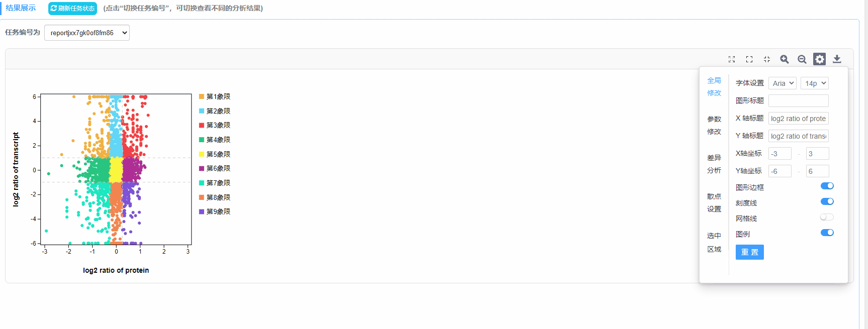Click the 第3象限 red legend swatch
The image size is (868, 329).
pyautogui.click(x=202, y=126)
